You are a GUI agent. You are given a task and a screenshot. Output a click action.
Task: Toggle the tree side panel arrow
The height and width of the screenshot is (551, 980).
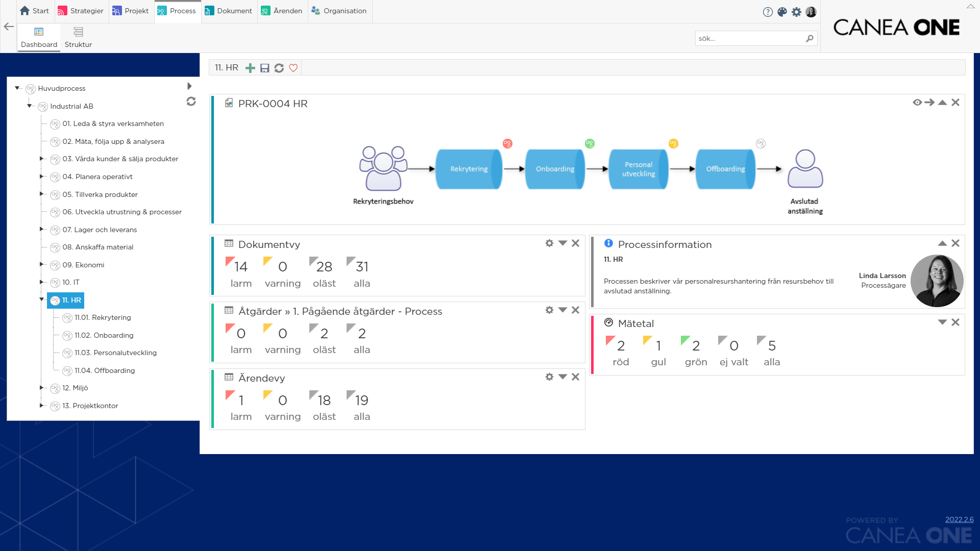[x=189, y=86]
